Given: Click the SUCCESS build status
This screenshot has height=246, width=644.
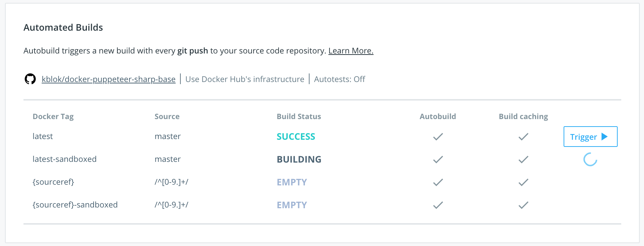Looking at the screenshot, I should [x=296, y=137].
